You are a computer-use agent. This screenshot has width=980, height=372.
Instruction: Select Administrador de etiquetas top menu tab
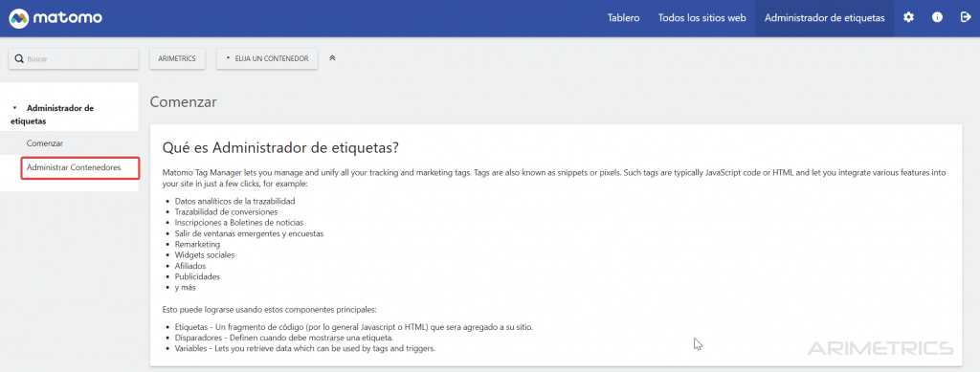point(824,18)
